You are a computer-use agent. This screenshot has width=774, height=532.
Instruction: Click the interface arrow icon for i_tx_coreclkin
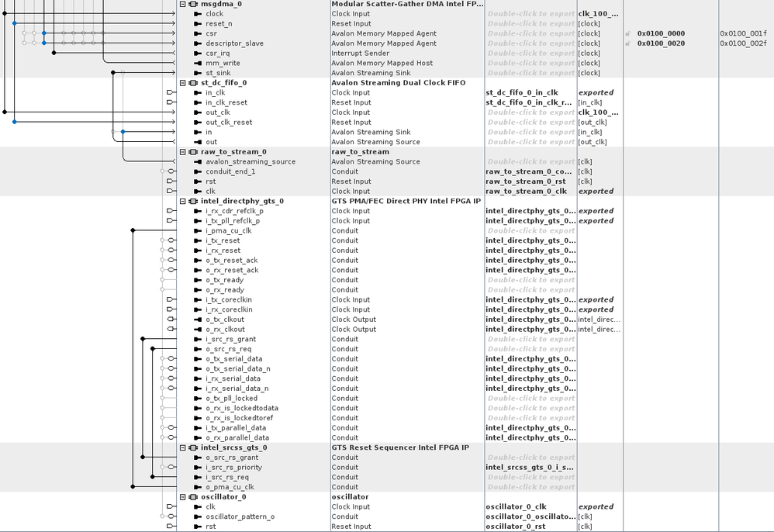(x=198, y=300)
